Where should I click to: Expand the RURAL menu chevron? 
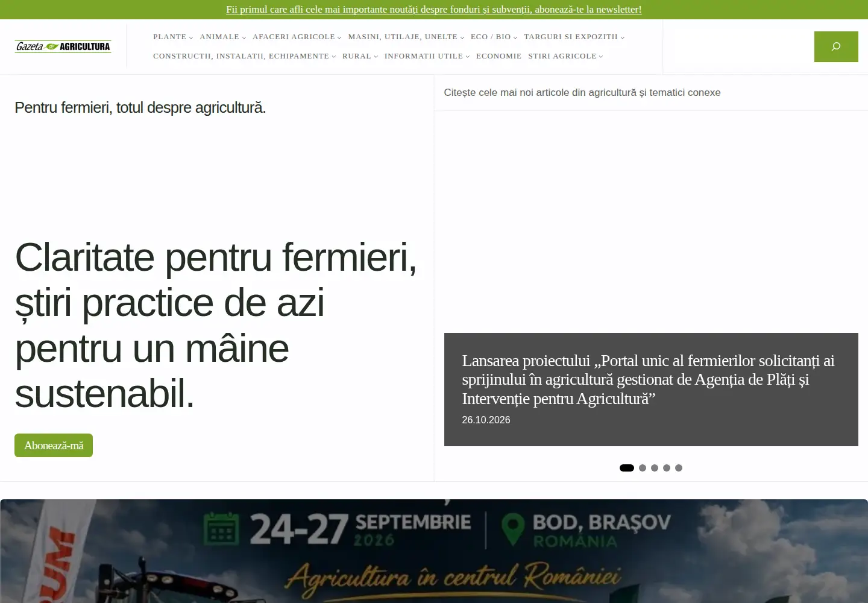click(376, 57)
